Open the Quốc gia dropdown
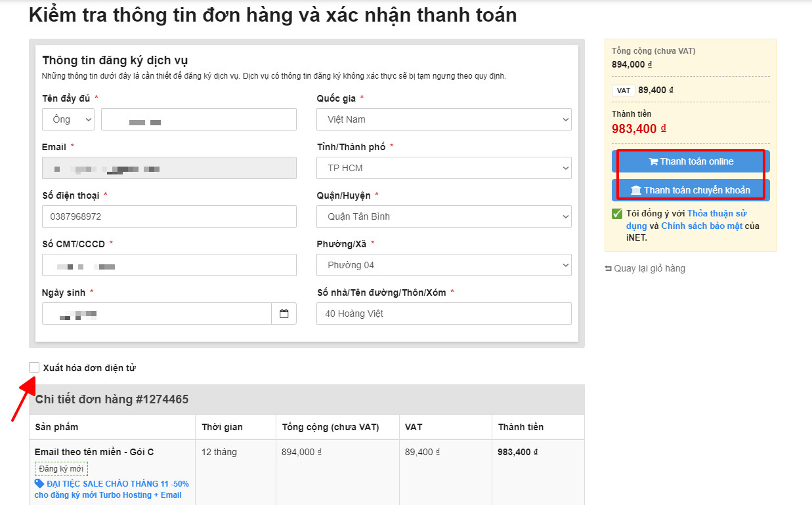 click(x=444, y=119)
